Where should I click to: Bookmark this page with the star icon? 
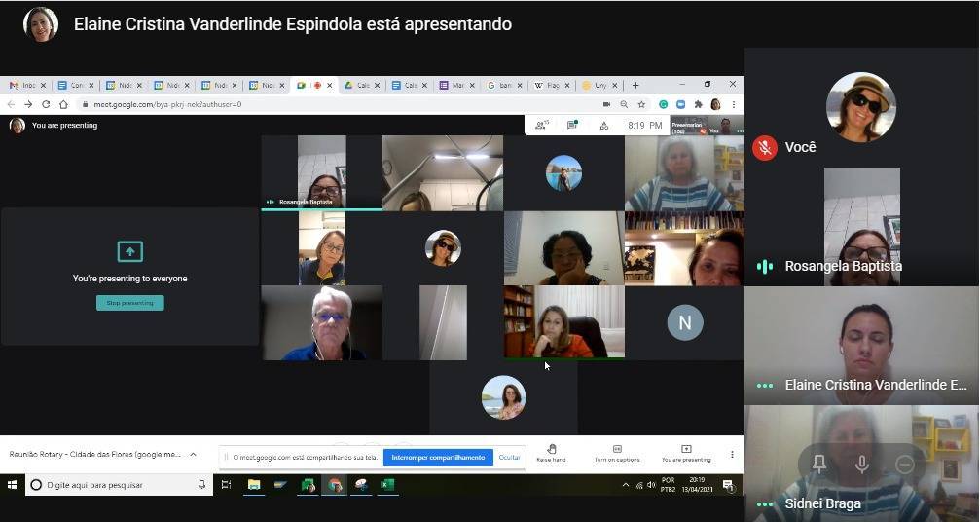pos(641,104)
